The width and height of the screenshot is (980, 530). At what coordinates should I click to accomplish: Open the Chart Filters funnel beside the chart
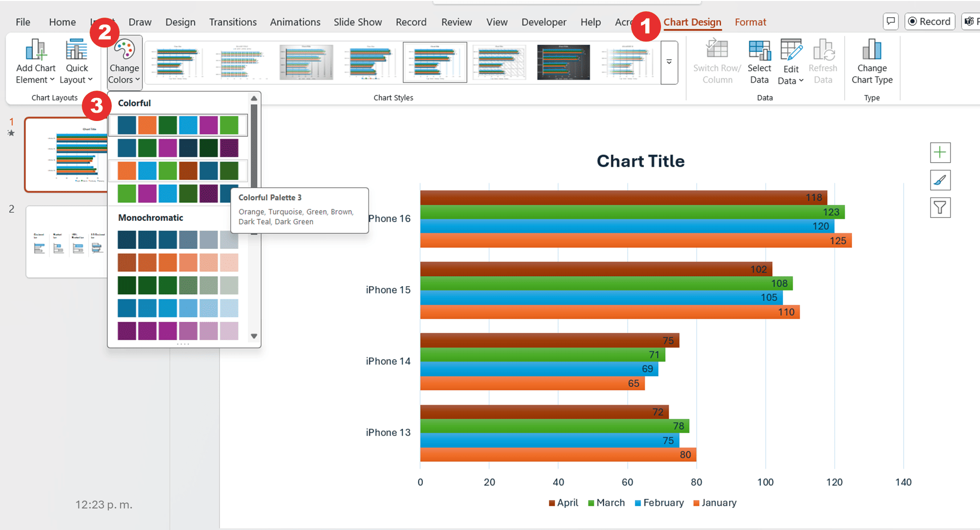[940, 207]
